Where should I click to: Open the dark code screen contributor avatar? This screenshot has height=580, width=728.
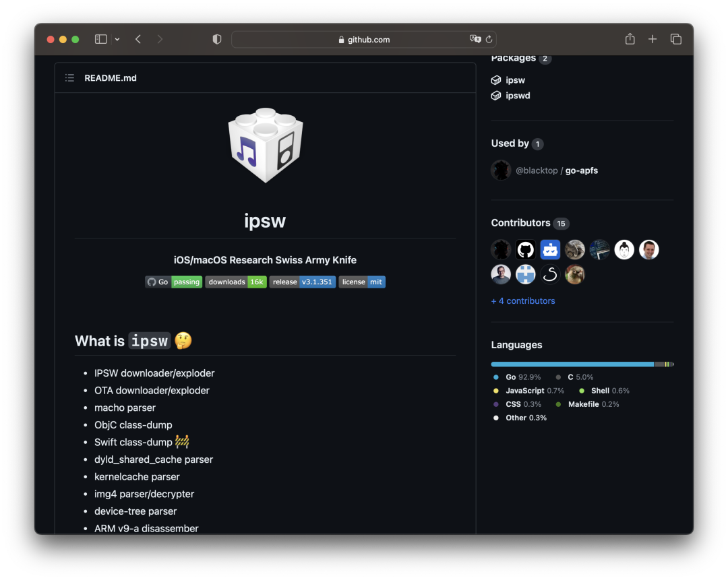599,250
